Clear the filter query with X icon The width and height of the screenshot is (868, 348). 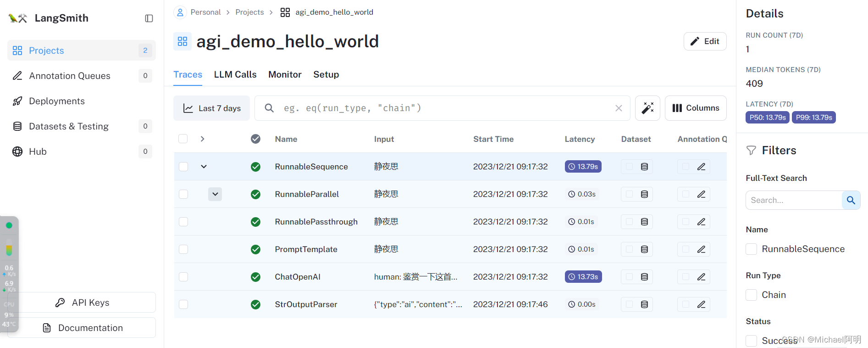pos(619,108)
